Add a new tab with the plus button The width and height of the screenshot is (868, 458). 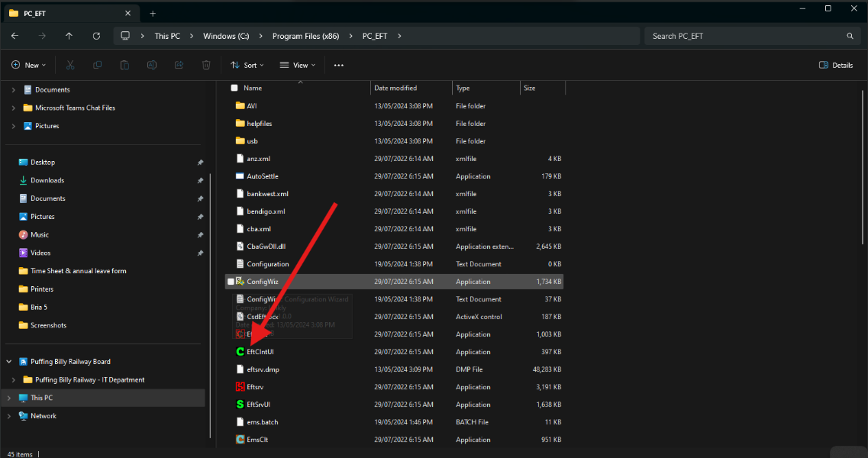coord(153,13)
